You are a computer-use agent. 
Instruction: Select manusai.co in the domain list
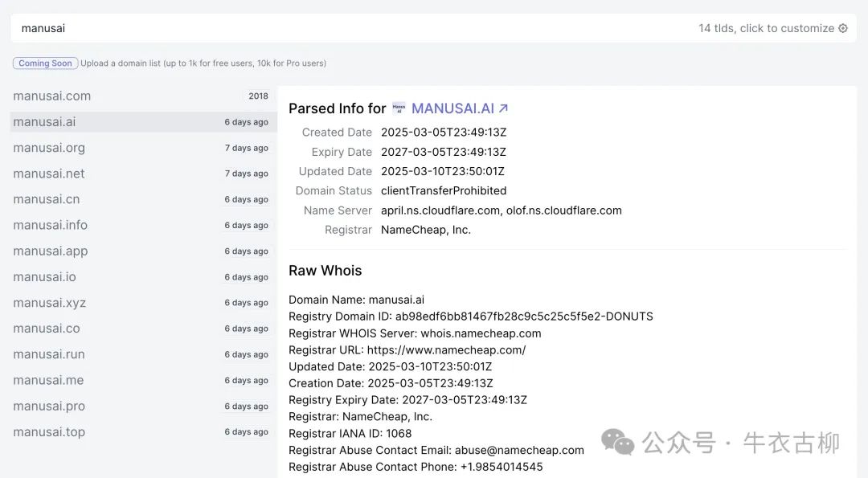click(143, 329)
